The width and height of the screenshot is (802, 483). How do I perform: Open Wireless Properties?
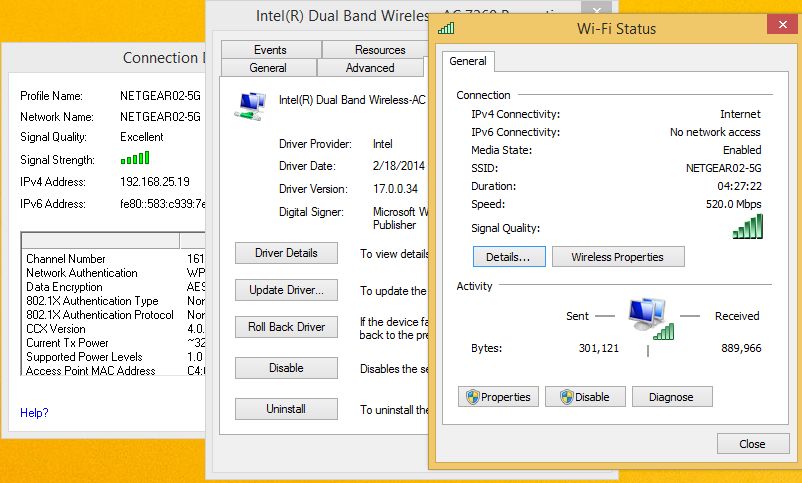coord(618,257)
